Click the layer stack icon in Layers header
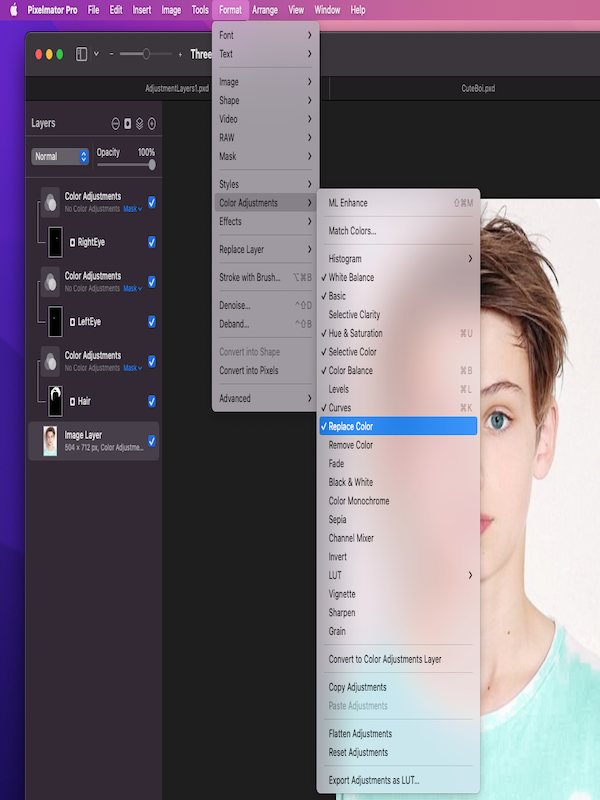Viewport: 600px width, 800px height. coord(140,124)
